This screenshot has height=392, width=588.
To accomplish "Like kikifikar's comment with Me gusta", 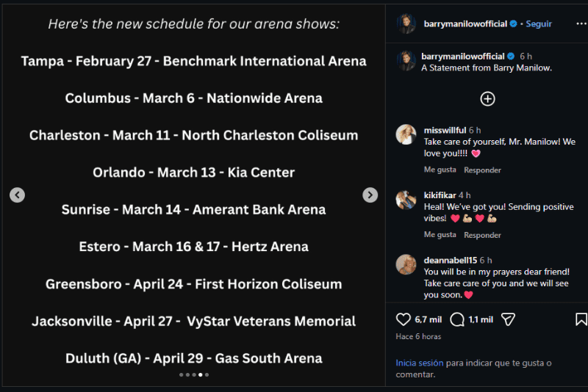I will pos(440,235).
